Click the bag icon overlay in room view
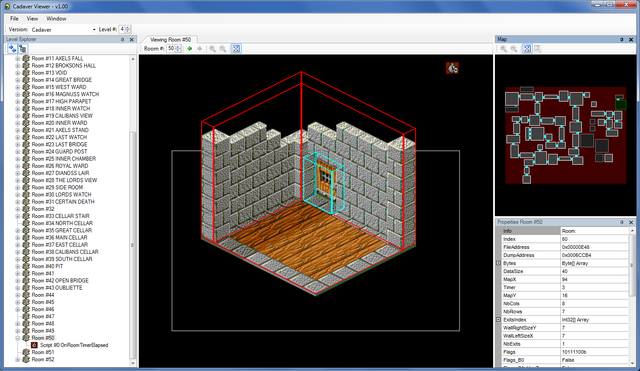 (452, 68)
